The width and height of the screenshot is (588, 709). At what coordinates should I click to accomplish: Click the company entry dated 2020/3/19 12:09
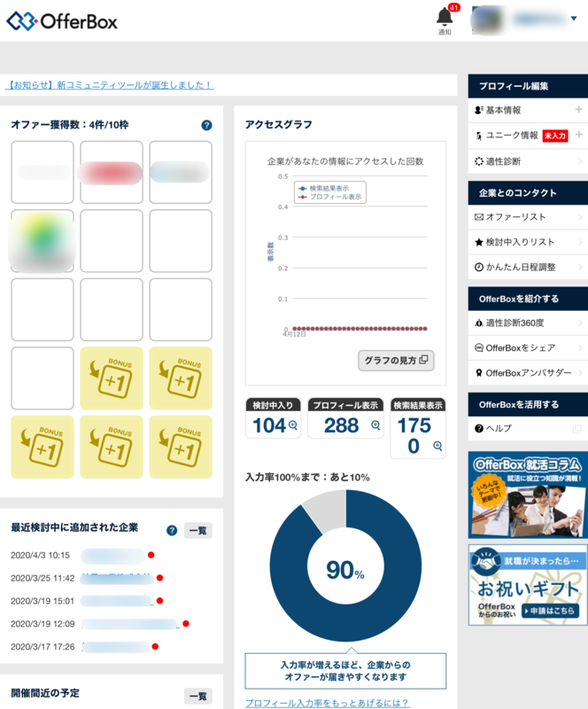(129, 624)
